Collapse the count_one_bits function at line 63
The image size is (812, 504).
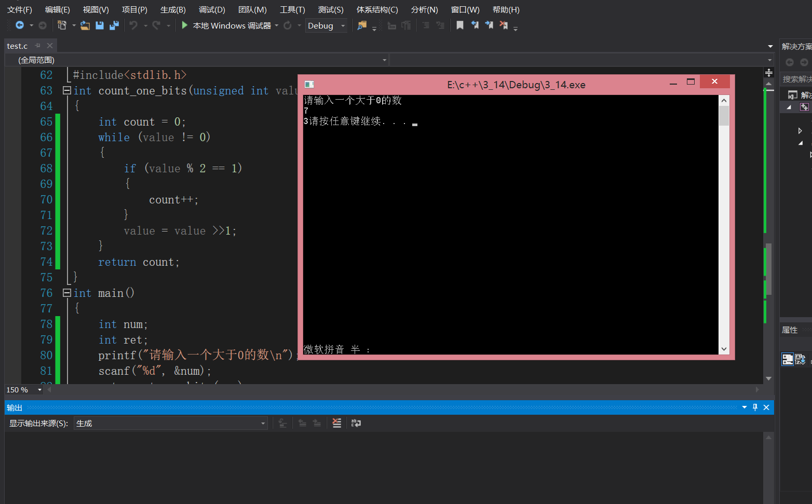[x=66, y=90]
